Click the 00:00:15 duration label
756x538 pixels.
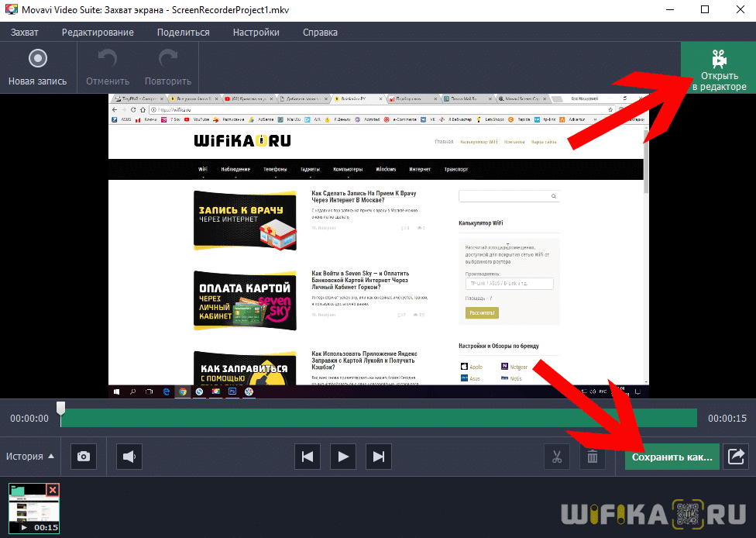727,419
